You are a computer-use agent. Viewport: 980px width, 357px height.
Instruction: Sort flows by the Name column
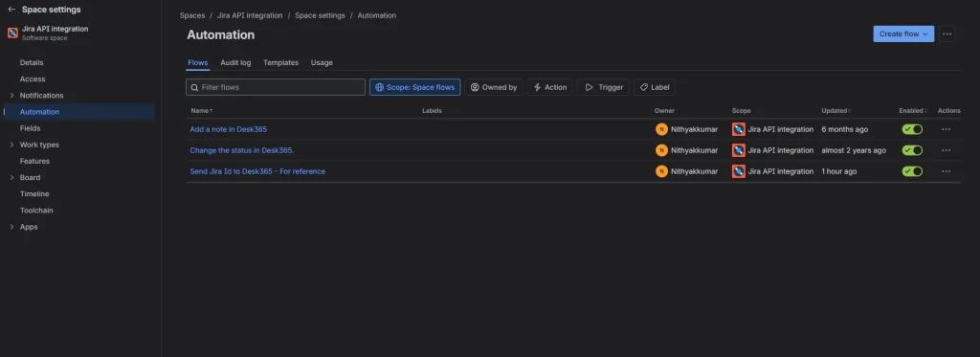coord(201,111)
